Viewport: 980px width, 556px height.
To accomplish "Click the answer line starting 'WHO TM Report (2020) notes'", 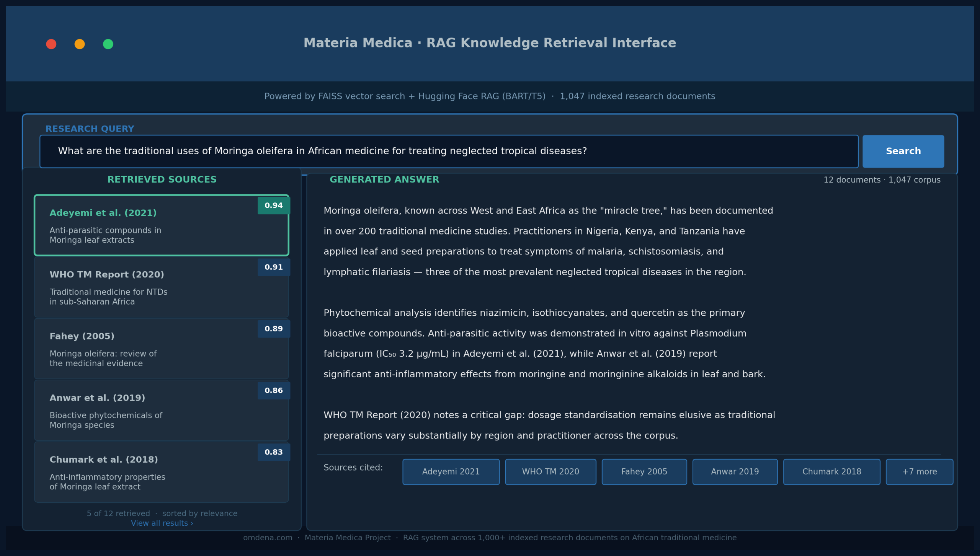I will [x=549, y=415].
